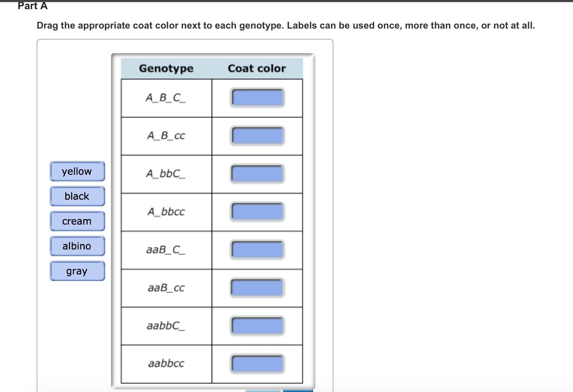Click the genotype aabbcc cell text
Image resolution: width=573 pixels, height=392 pixels.
click(x=167, y=363)
